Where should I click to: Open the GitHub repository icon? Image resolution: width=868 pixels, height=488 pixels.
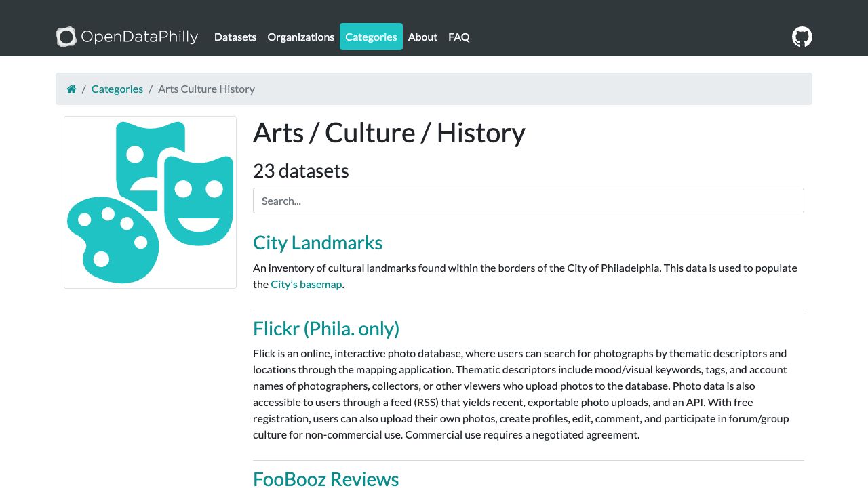pyautogui.click(x=802, y=37)
